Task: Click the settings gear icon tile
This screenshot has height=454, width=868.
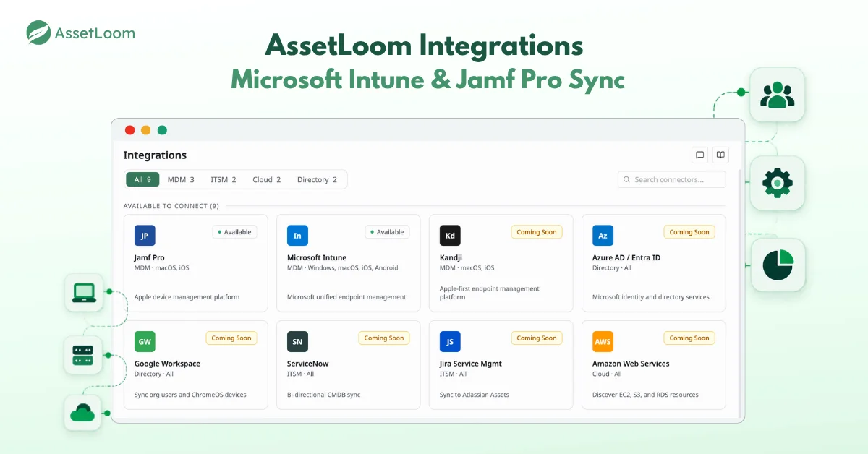Action: tap(777, 183)
